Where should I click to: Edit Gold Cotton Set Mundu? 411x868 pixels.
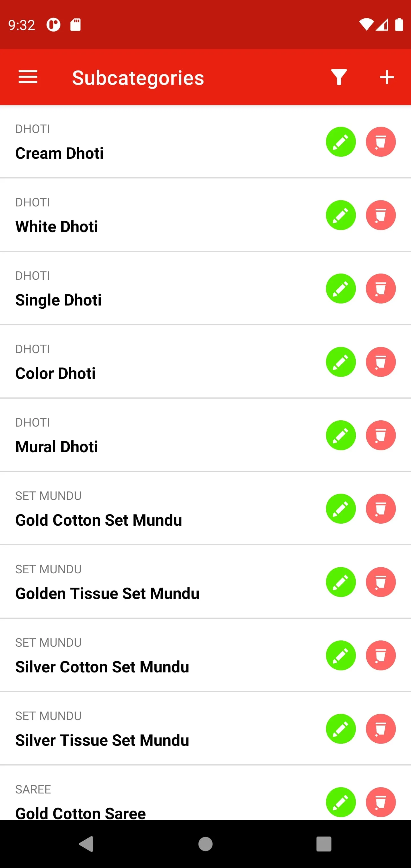[x=341, y=509]
